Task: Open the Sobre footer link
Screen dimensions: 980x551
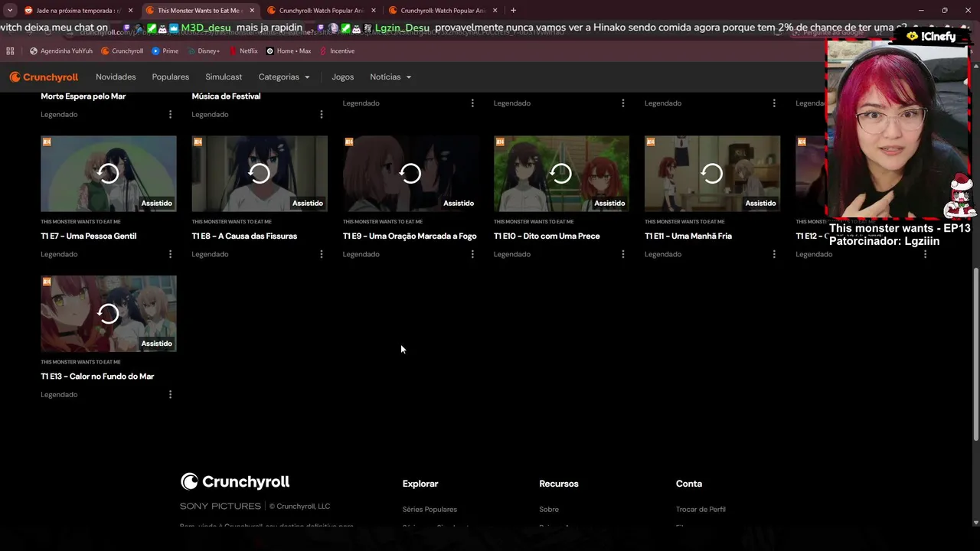Action: pos(549,510)
